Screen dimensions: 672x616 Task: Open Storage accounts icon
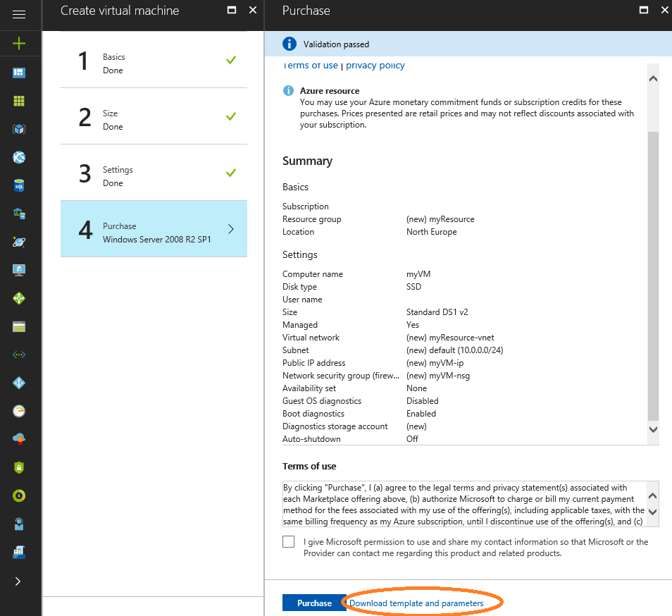pos(19,326)
